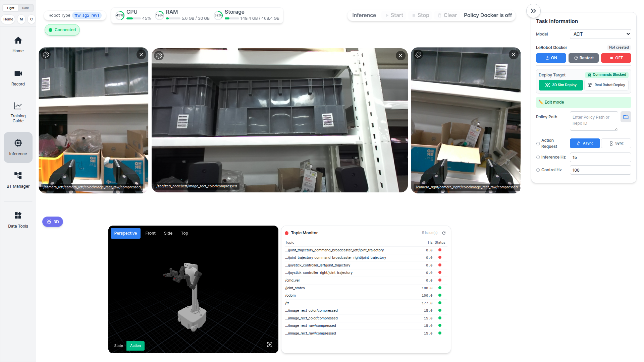Click the Edit mode banner
The width and height of the screenshot is (644, 362).
[584, 102]
